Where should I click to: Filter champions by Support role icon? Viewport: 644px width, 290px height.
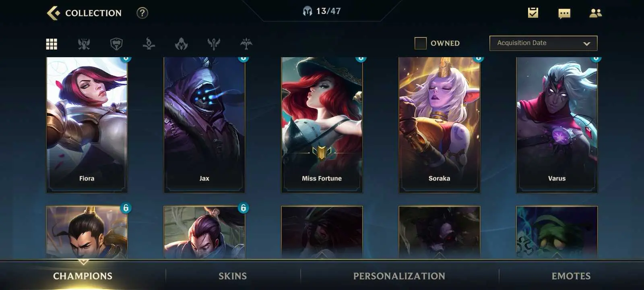(214, 44)
